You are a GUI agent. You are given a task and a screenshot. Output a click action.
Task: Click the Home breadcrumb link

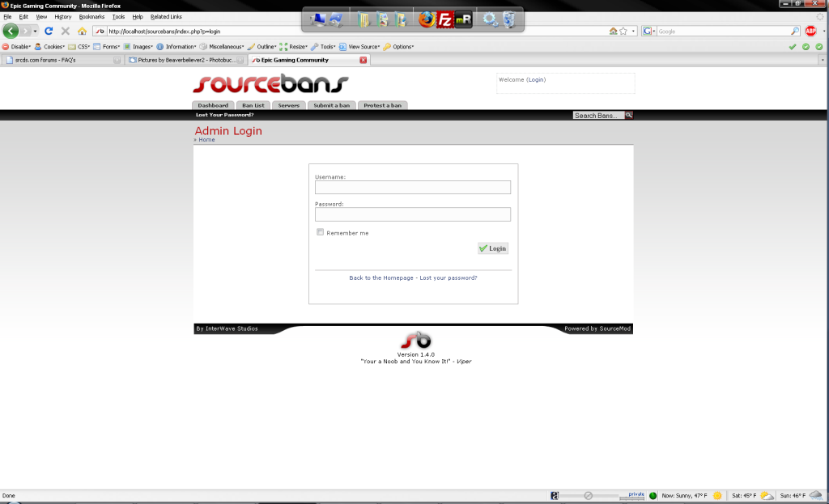tap(206, 140)
